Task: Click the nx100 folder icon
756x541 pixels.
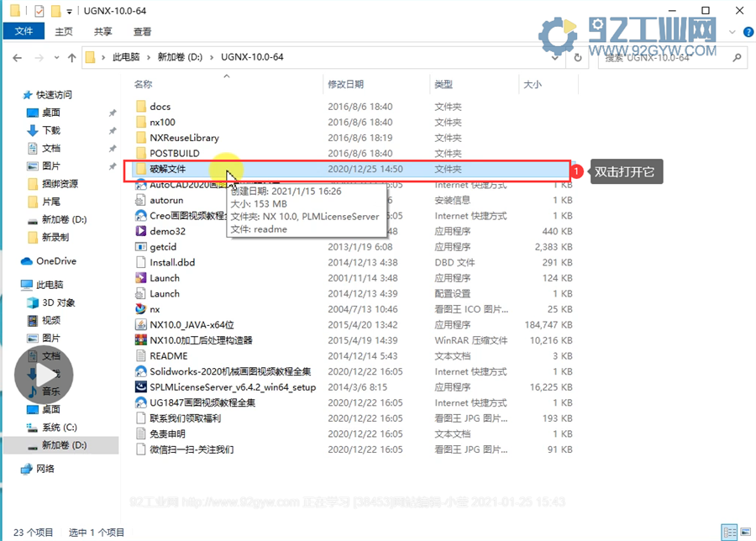Action: click(x=141, y=122)
